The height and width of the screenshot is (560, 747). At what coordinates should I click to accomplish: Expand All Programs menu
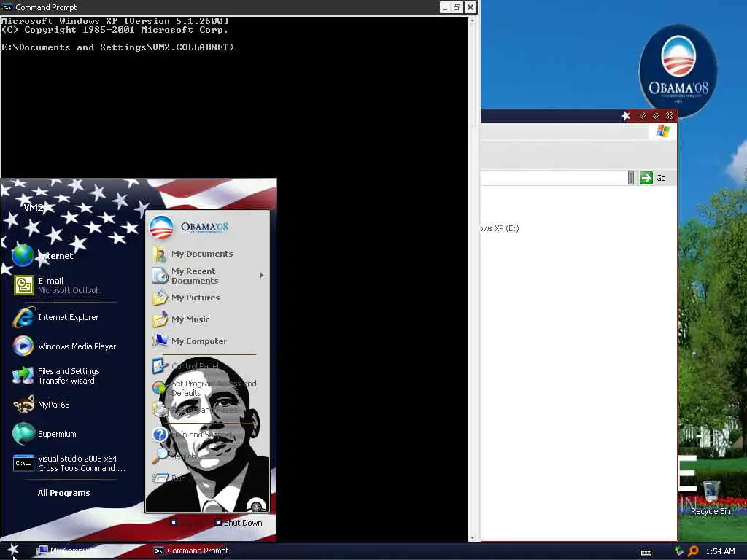(x=64, y=493)
